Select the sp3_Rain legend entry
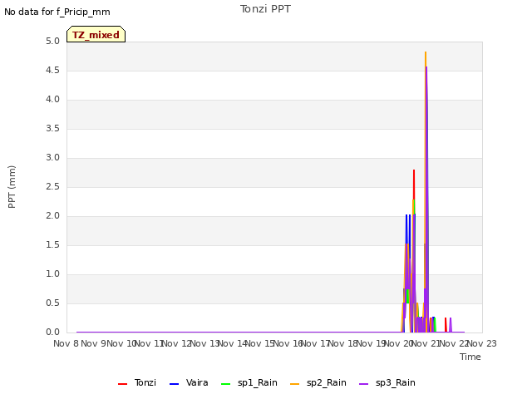 point(387,382)
